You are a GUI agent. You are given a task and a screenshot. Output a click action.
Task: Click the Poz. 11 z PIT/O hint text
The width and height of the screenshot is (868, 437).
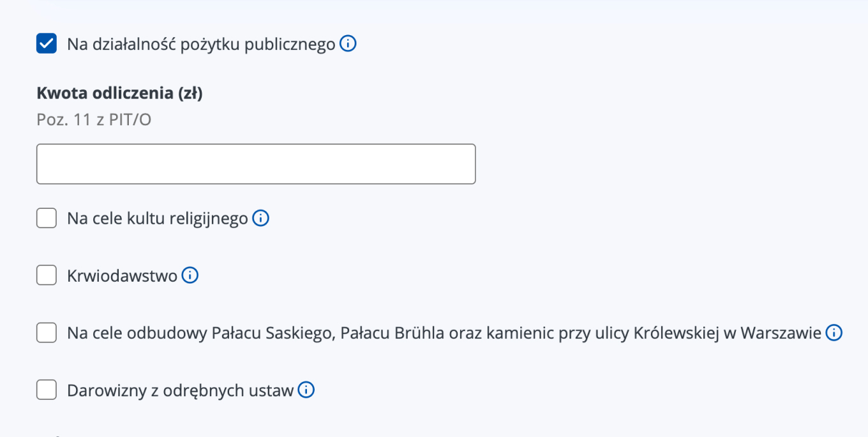[x=94, y=119]
